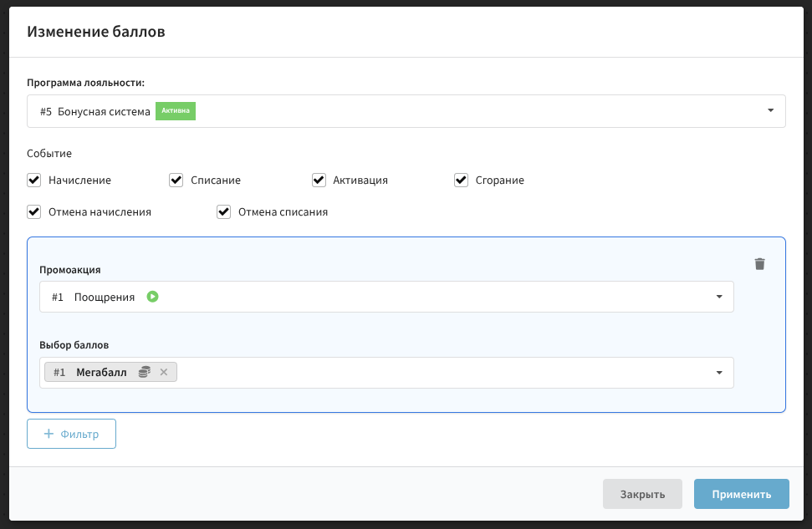
Task: Select the Мегабалл tag label
Action: tap(101, 373)
